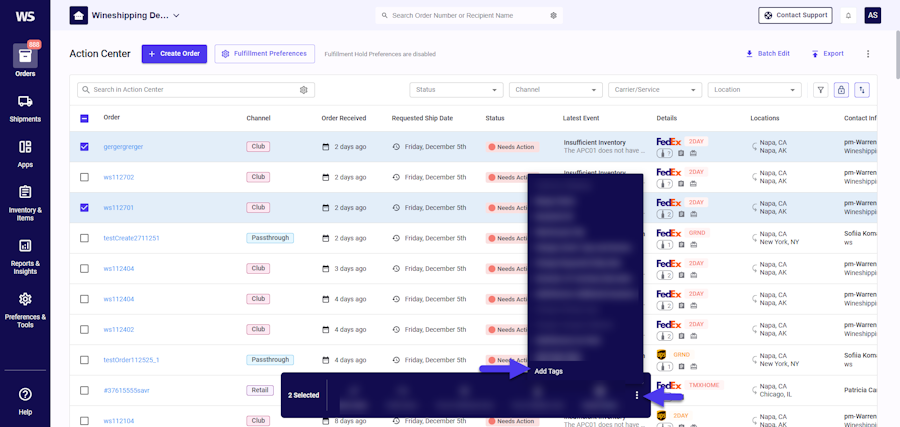This screenshot has width=900, height=427.
Task: Check the testCreate2711251 order checkbox
Action: point(84,238)
